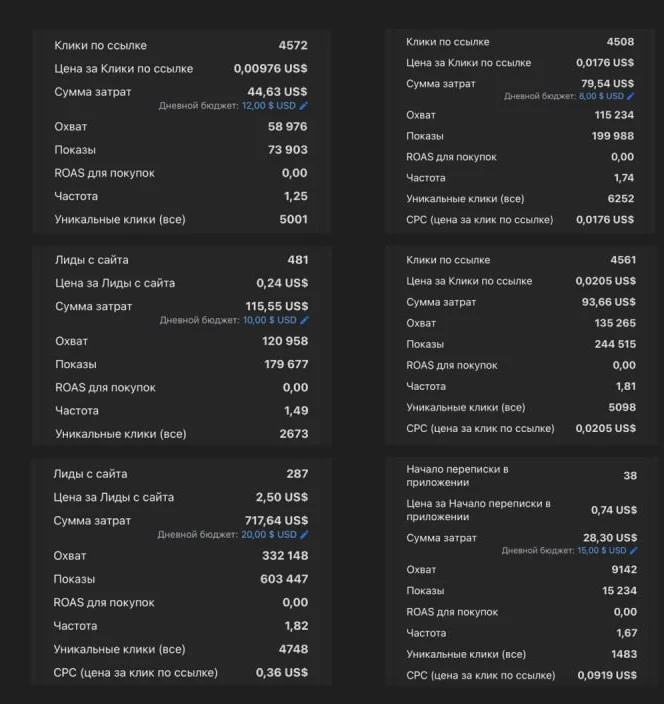Screen dimensions: 664x704
Task: Click the 287 website leads value
Action: [297, 474]
